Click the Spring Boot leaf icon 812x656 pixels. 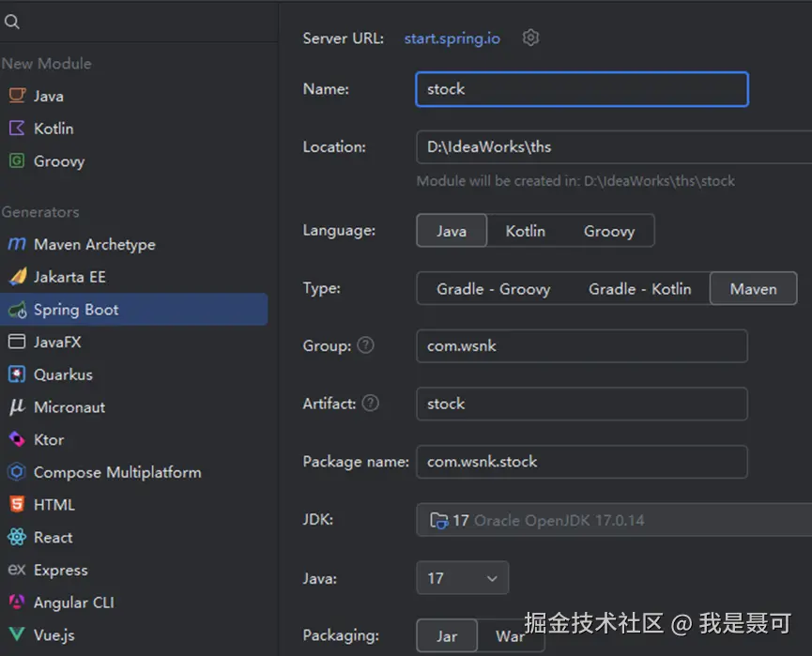(18, 310)
